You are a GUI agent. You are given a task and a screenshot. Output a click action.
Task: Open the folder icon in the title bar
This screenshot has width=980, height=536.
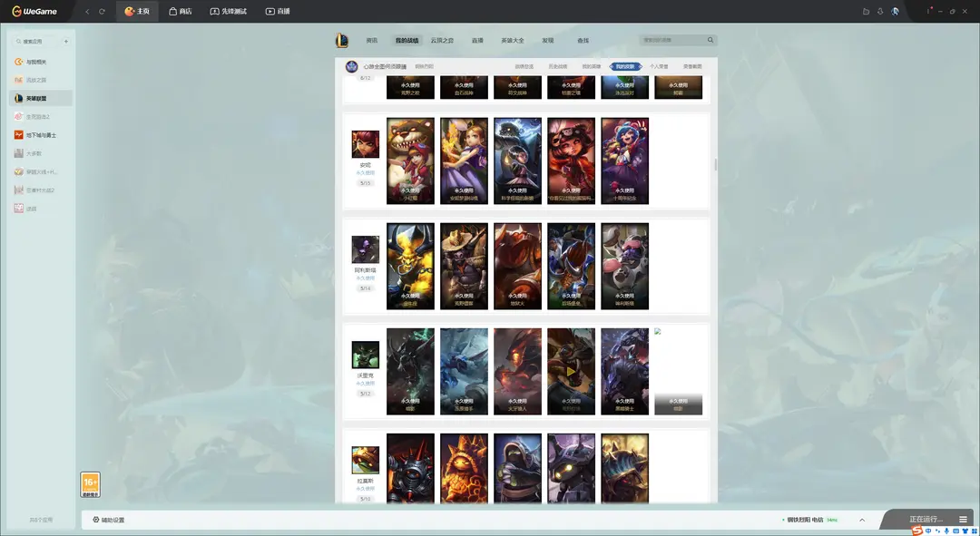(866, 11)
